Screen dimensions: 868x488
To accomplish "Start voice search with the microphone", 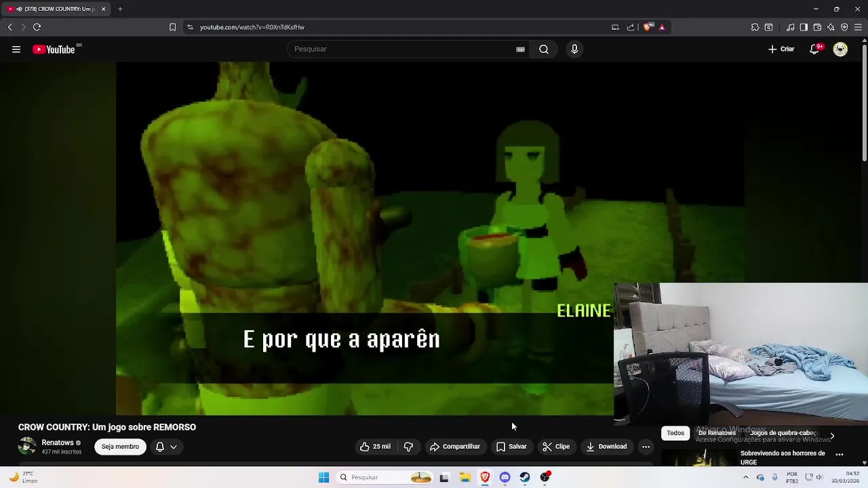I will tap(574, 49).
